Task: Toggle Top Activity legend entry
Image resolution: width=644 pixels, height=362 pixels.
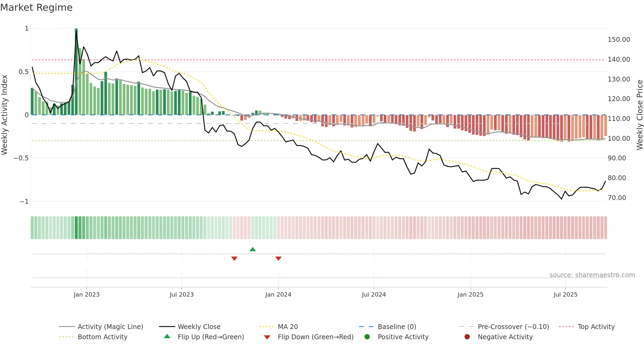Action: (587, 327)
